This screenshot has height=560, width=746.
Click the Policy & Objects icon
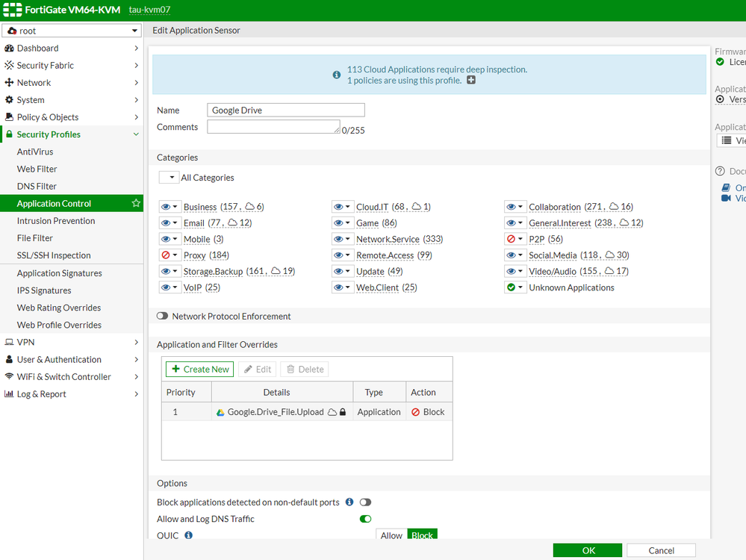tap(9, 116)
